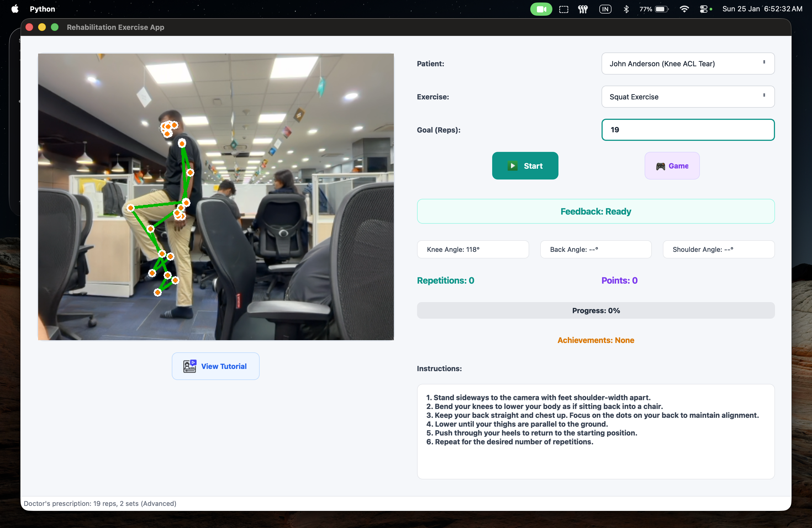The height and width of the screenshot is (528, 812).
Task: Click the green camera recording indicator
Action: click(x=541, y=9)
